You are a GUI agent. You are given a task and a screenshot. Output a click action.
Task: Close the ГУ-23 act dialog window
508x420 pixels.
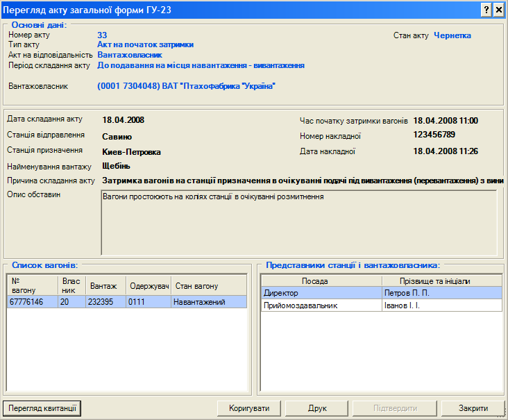pos(499,10)
